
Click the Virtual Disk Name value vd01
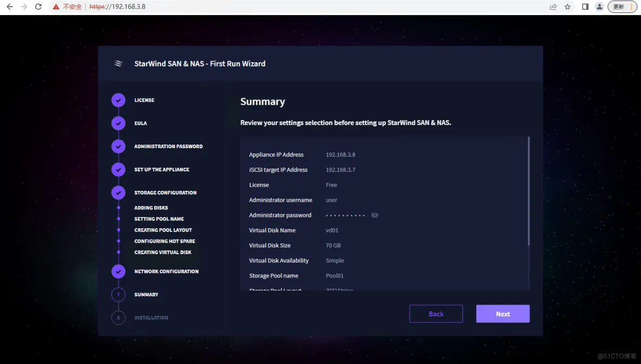(x=332, y=230)
